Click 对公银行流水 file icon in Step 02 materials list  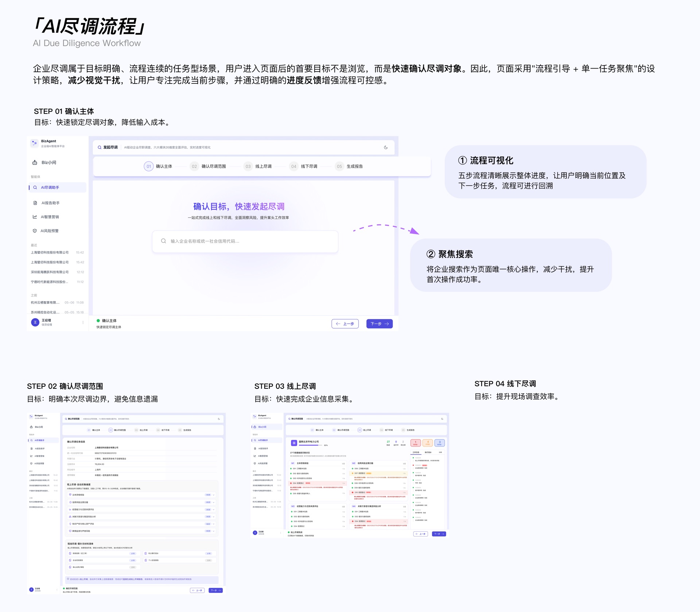click(145, 553)
